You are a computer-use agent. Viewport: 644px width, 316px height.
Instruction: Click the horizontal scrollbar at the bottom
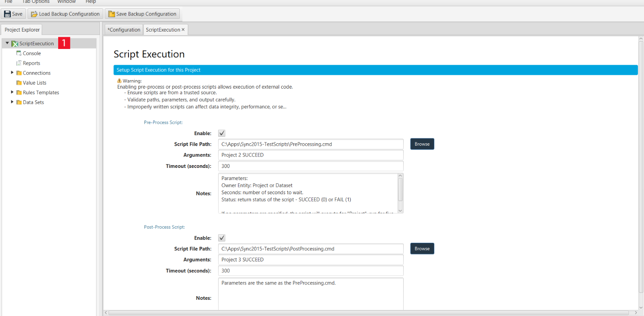click(368, 313)
